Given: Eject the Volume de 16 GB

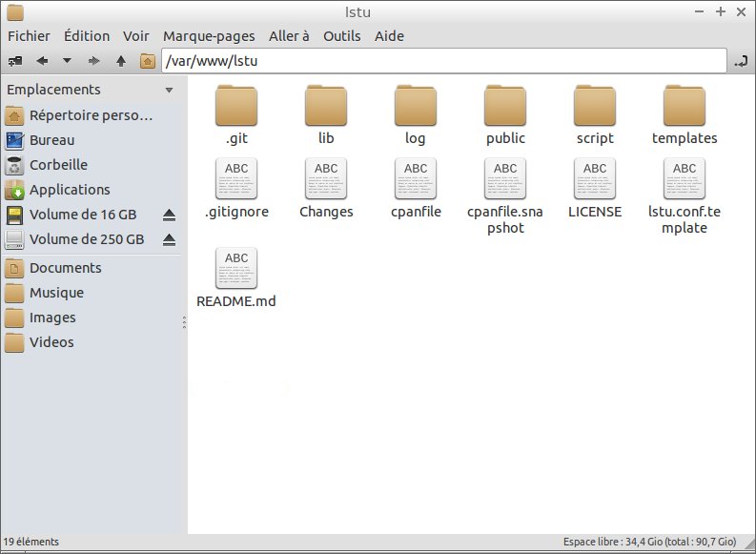Looking at the screenshot, I should 169,215.
